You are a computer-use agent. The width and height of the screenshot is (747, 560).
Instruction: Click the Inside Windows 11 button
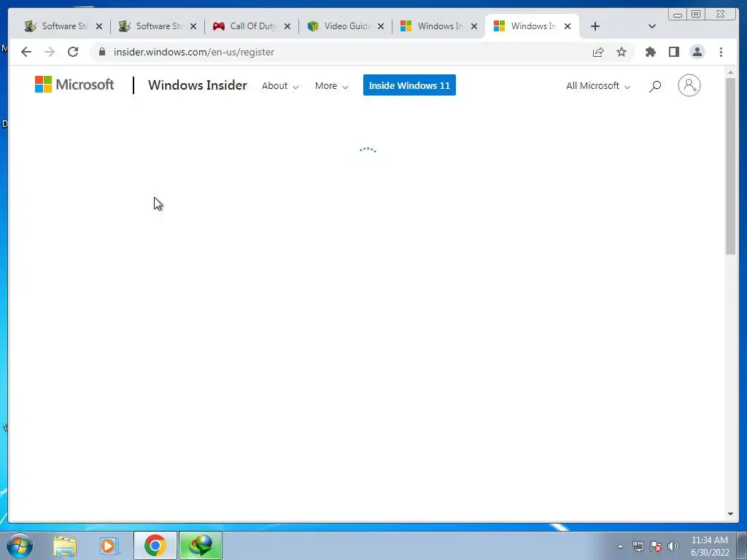pyautogui.click(x=409, y=85)
